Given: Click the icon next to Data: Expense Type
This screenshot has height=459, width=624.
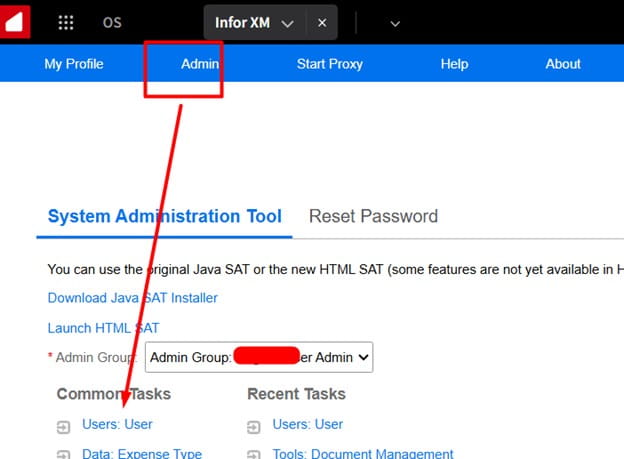Looking at the screenshot, I should (64, 455).
